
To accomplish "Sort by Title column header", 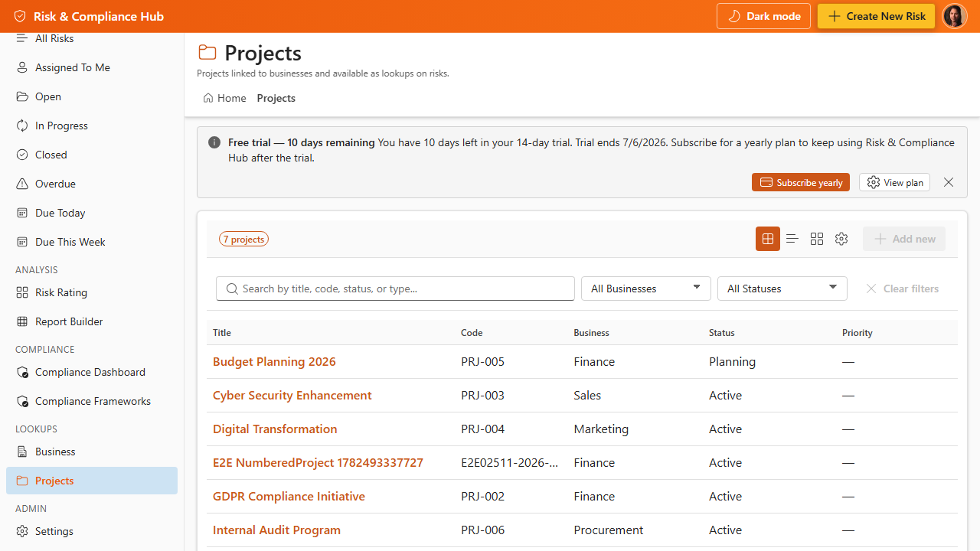I will click(222, 332).
